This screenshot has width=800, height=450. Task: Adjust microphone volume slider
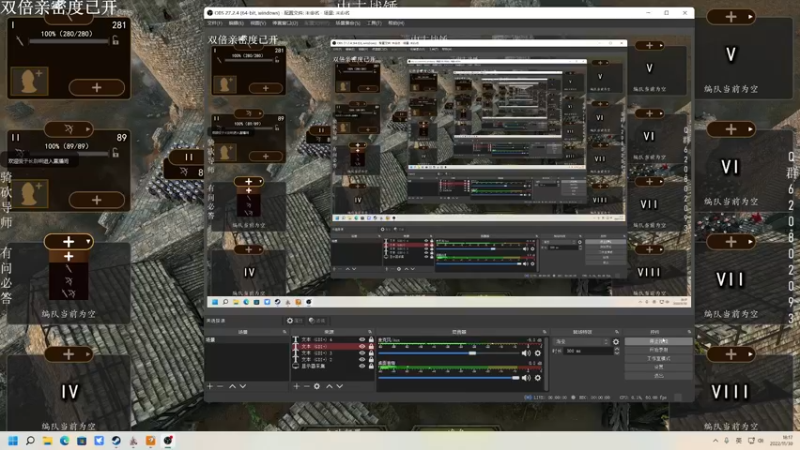click(x=448, y=353)
